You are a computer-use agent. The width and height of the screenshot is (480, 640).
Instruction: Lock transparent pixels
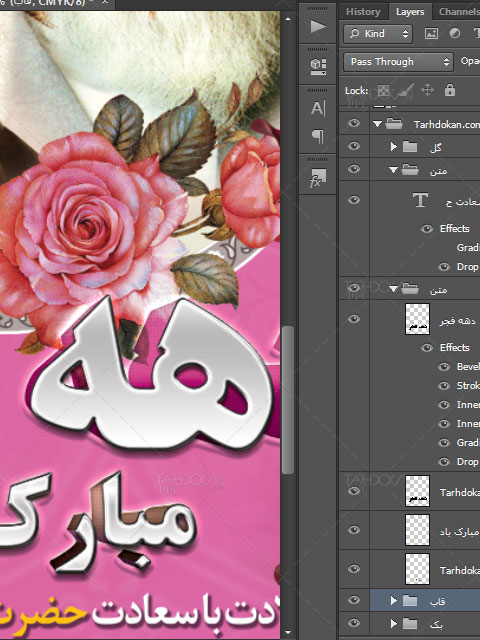(383, 90)
